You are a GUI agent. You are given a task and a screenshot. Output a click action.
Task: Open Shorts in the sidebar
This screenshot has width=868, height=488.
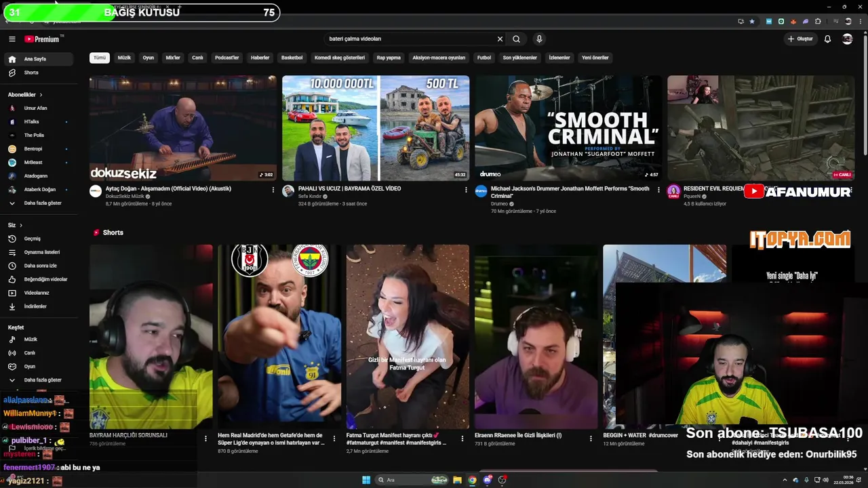[39, 73]
